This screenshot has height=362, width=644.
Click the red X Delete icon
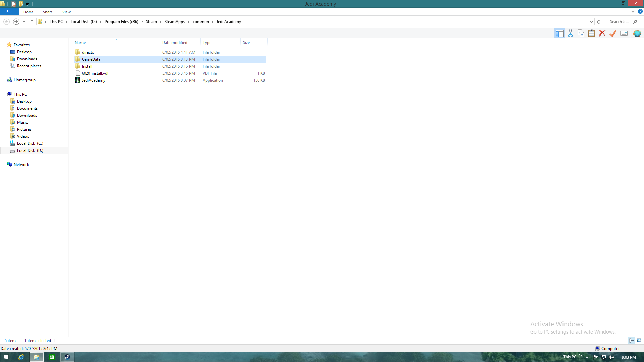point(602,33)
